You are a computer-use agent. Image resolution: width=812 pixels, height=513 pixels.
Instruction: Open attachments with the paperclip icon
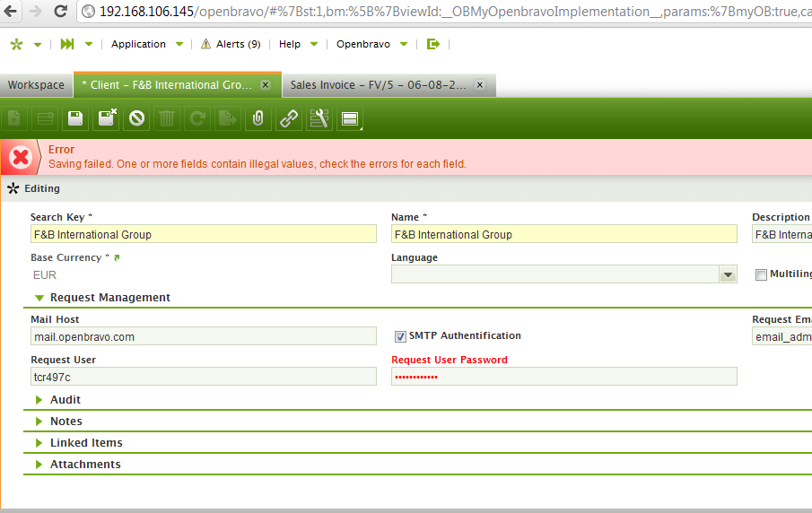click(258, 118)
